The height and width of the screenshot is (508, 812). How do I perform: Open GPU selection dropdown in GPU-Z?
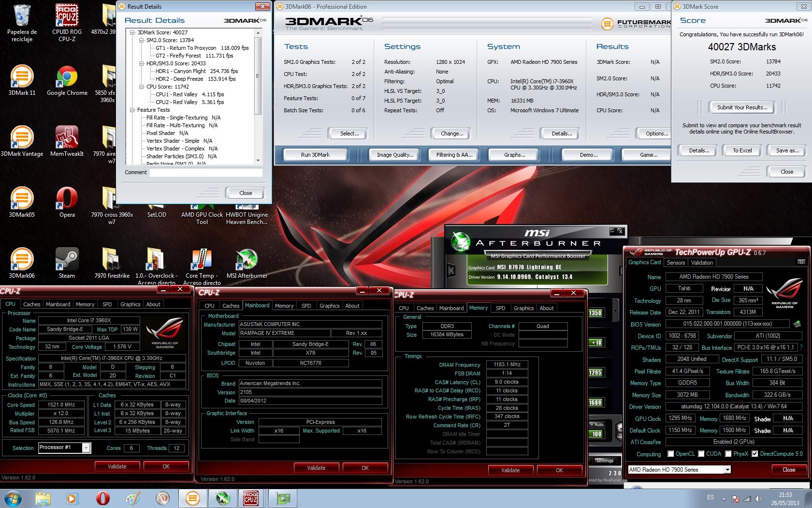[x=727, y=469]
